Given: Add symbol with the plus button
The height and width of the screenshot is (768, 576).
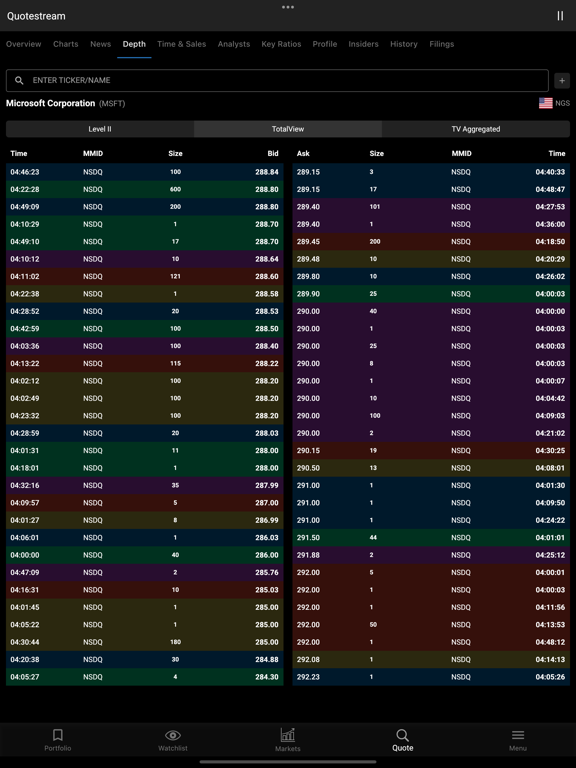Looking at the screenshot, I should 562,80.
